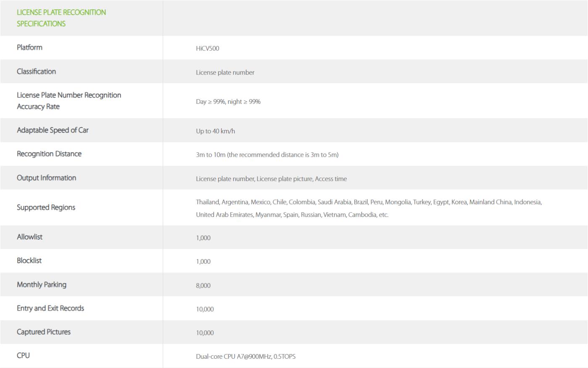Click the Entry and Exit Records label
Screen dimensions: 588x368
point(50,308)
